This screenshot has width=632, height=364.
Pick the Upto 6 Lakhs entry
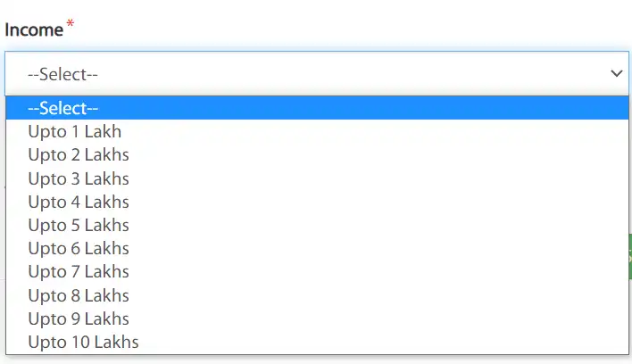pos(79,248)
